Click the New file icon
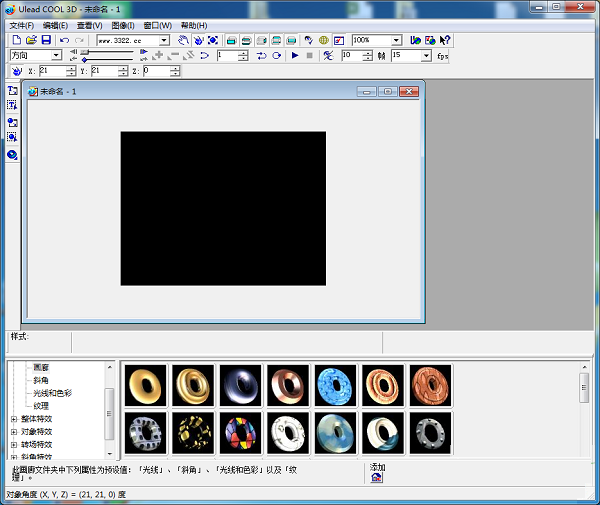This screenshot has width=600, height=505. [16, 40]
